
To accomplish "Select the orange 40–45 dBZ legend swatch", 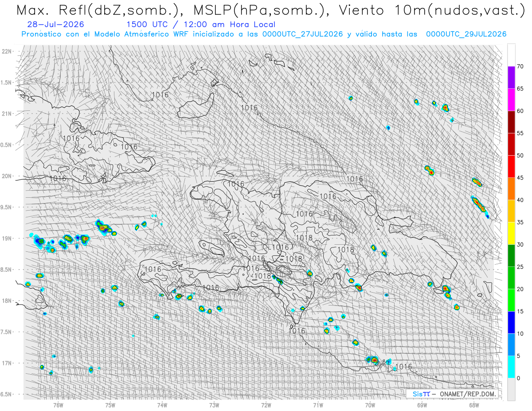I will (x=511, y=189).
